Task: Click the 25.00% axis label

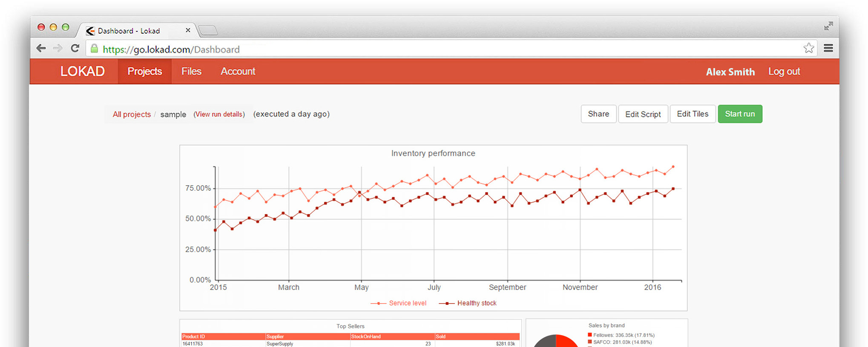Action: [198, 249]
